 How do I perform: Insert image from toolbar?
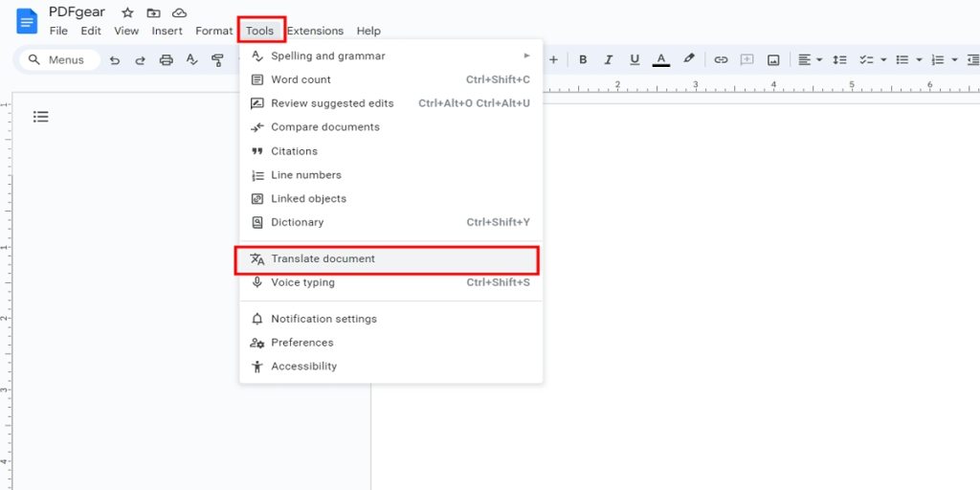tap(773, 60)
